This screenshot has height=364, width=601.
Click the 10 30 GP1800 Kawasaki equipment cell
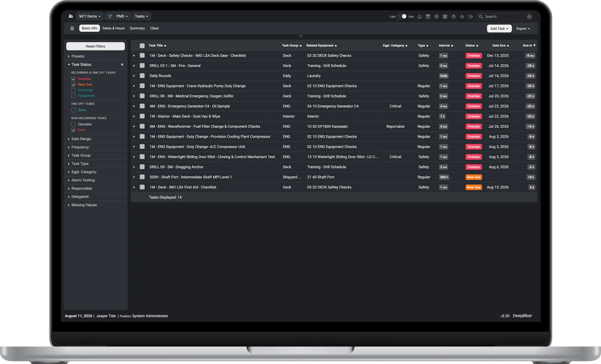[x=327, y=126]
